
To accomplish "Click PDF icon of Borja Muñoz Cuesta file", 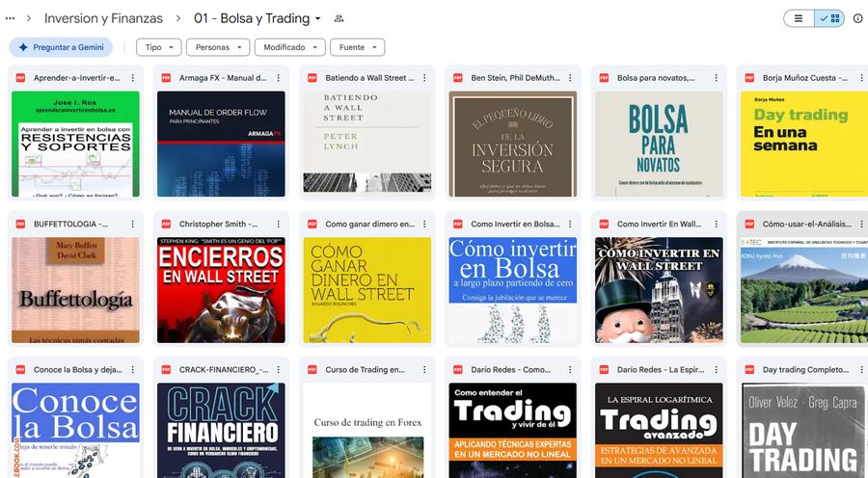I will (x=749, y=78).
